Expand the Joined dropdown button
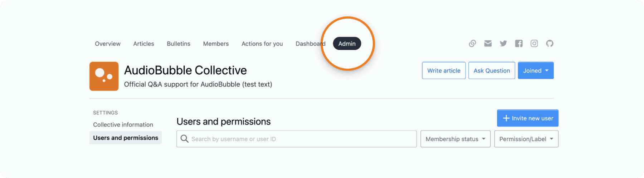The image size is (644, 178). pos(536,70)
